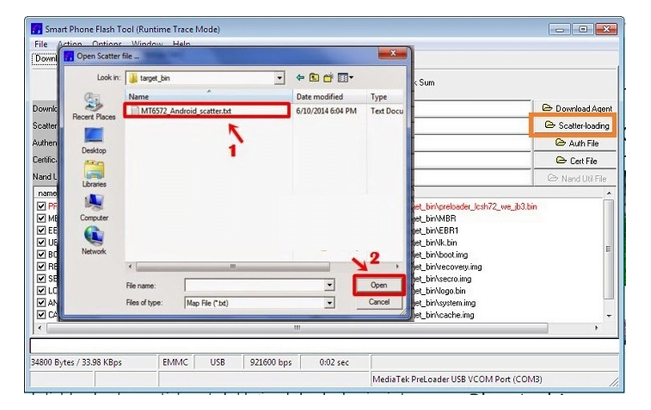The height and width of the screenshot is (410, 651).
Task: Open Network location in sidebar
Action: [x=94, y=242]
